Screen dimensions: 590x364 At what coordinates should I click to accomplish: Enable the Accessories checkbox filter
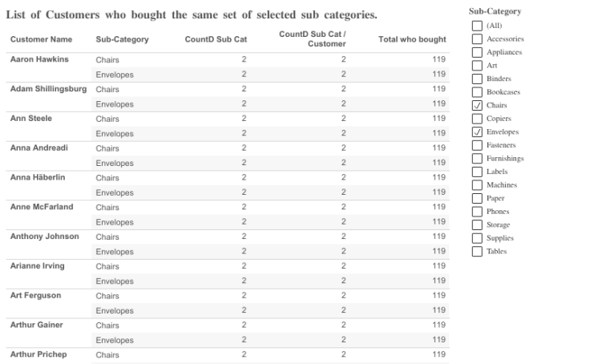click(x=477, y=38)
